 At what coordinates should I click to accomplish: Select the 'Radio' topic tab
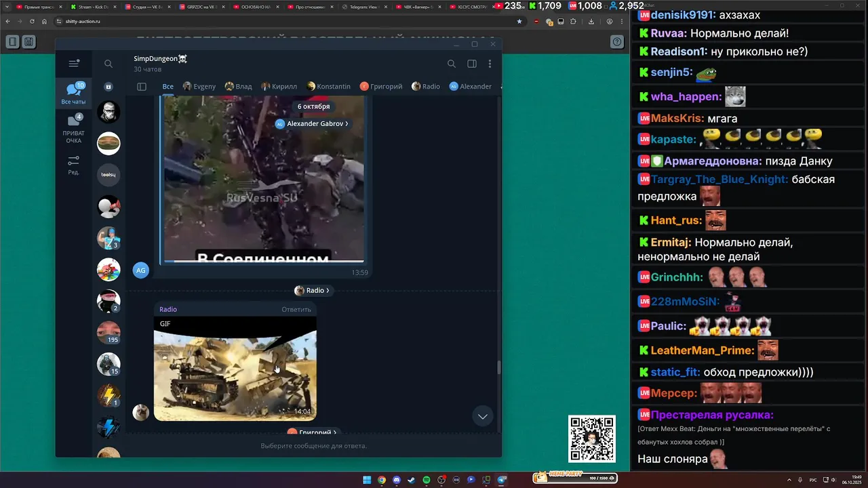426,87
